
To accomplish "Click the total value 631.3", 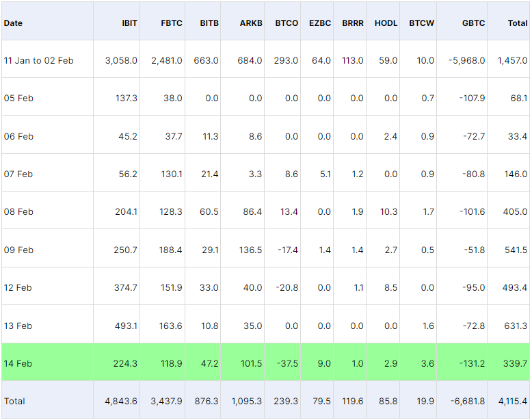I will coord(516,326).
